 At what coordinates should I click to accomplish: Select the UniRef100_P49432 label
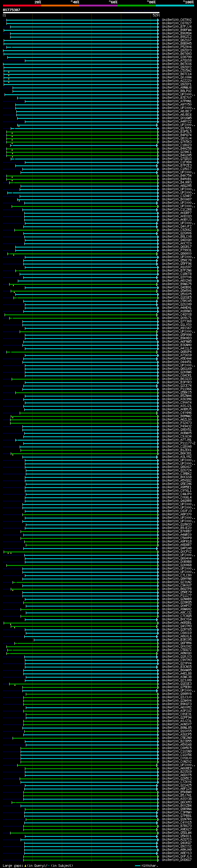pos(176,426)
